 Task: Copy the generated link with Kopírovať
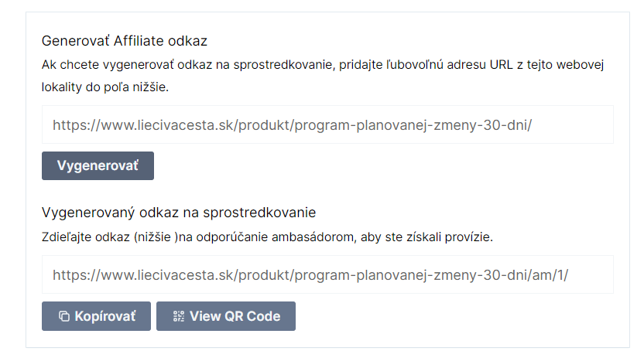96,316
